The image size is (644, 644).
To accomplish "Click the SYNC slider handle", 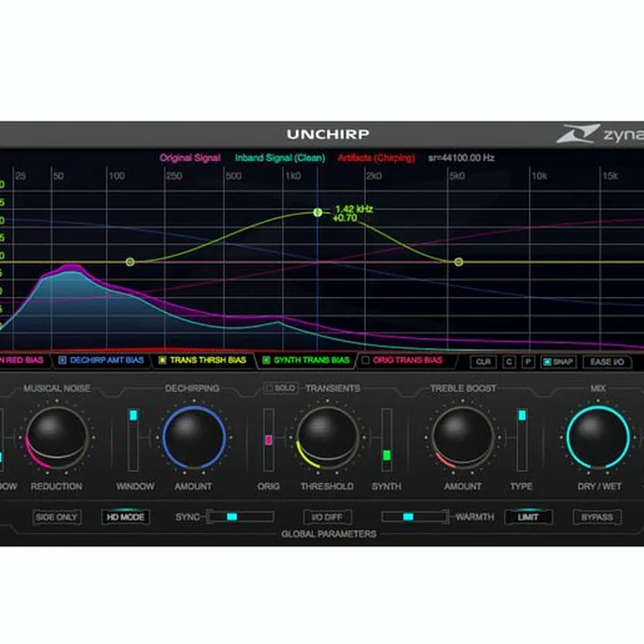I will pos(232,517).
